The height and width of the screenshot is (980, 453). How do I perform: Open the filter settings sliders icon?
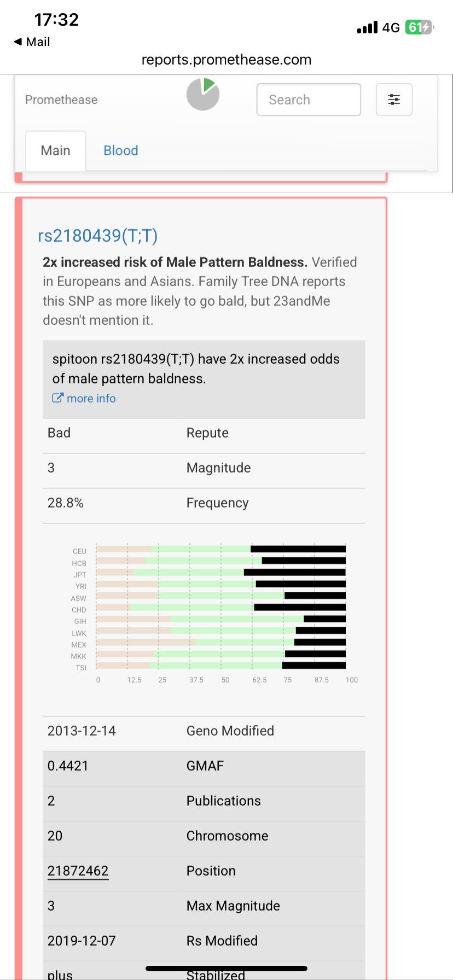click(394, 100)
